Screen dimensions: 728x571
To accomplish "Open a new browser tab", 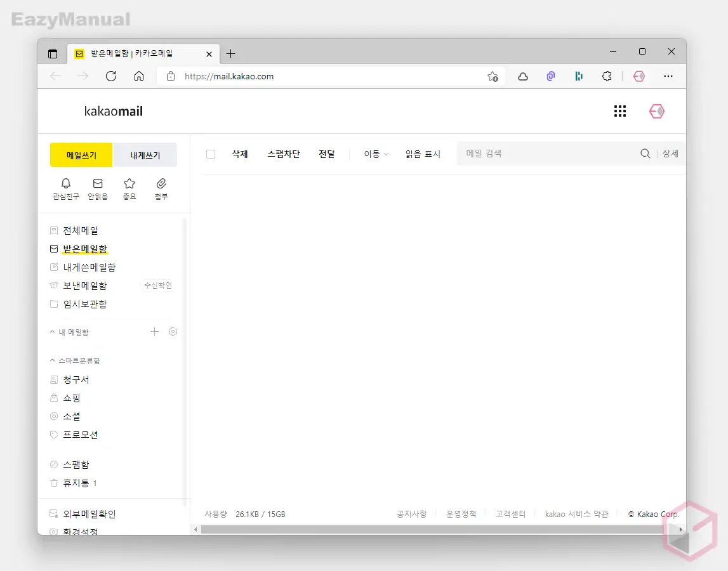I will [231, 54].
